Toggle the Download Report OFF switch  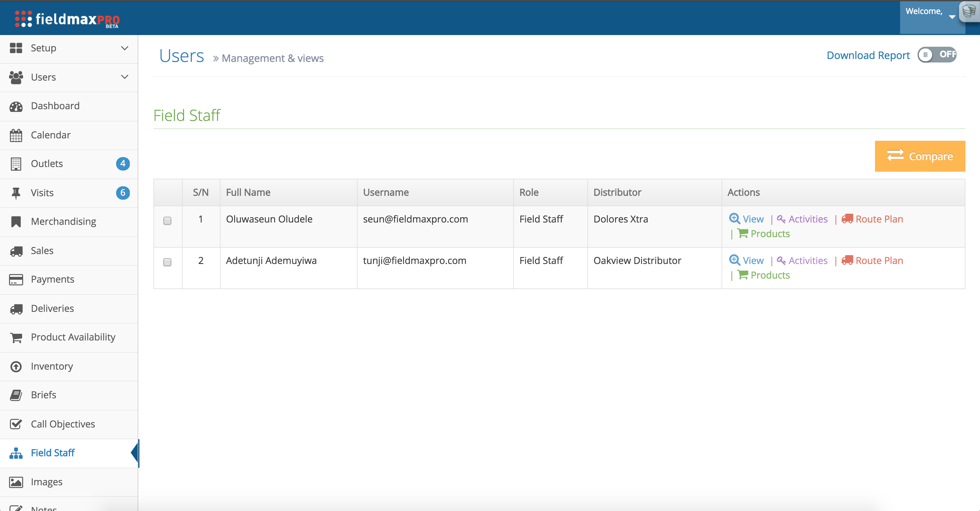[x=937, y=54]
